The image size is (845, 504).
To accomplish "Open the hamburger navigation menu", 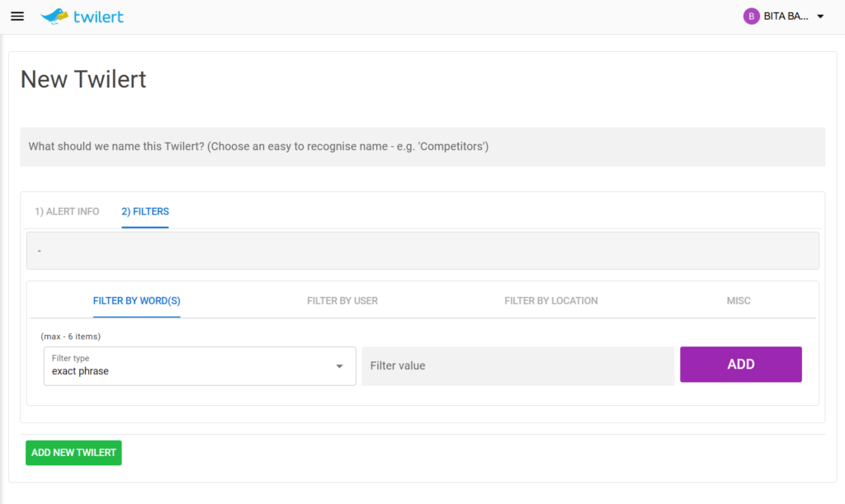I will point(17,16).
